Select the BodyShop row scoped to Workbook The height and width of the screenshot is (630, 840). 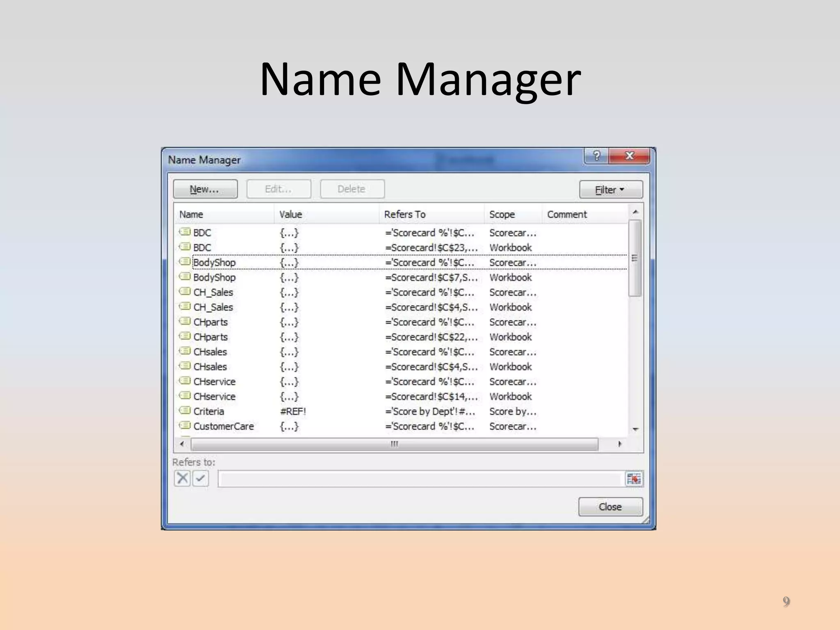(x=215, y=277)
